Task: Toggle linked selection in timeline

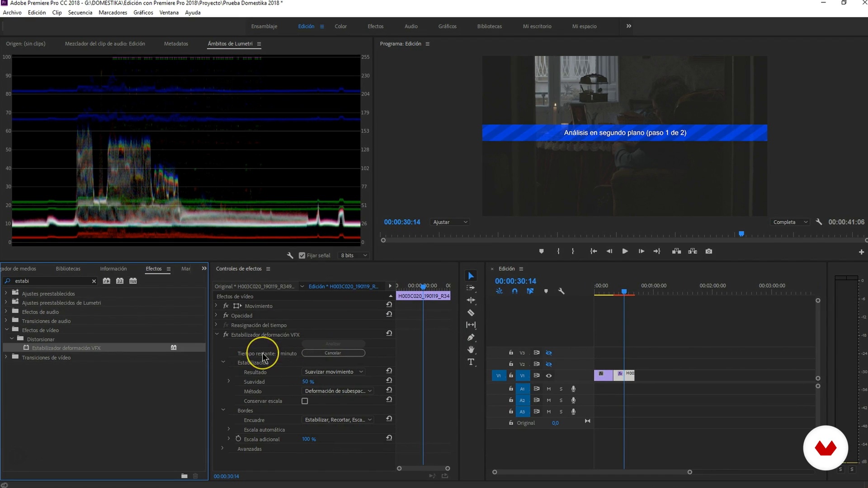Action: click(530, 291)
